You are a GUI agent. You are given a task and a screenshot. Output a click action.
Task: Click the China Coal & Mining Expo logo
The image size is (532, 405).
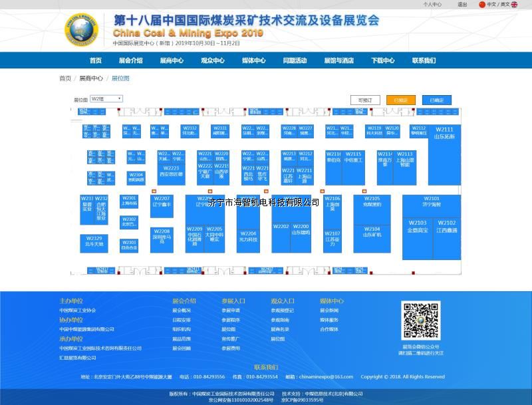(x=81, y=29)
